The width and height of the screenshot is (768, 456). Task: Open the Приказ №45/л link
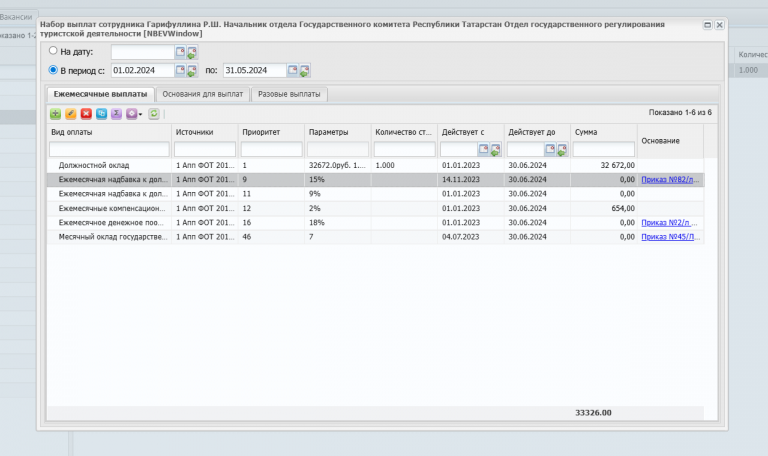(x=670, y=237)
